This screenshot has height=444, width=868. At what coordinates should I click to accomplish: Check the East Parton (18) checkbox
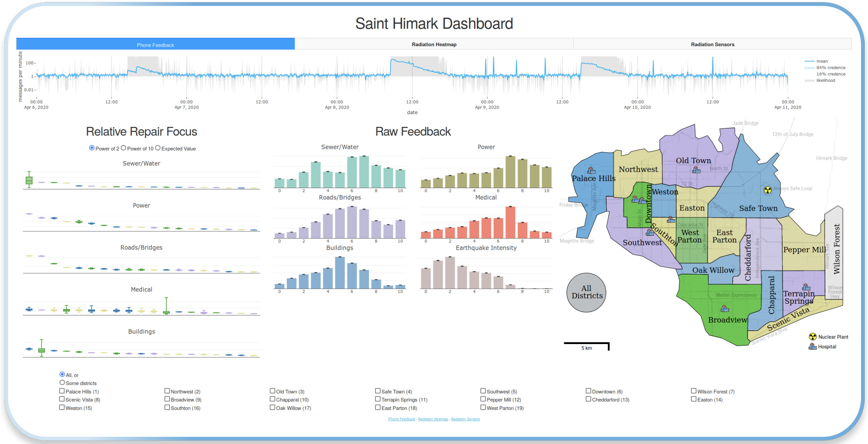pos(378,408)
